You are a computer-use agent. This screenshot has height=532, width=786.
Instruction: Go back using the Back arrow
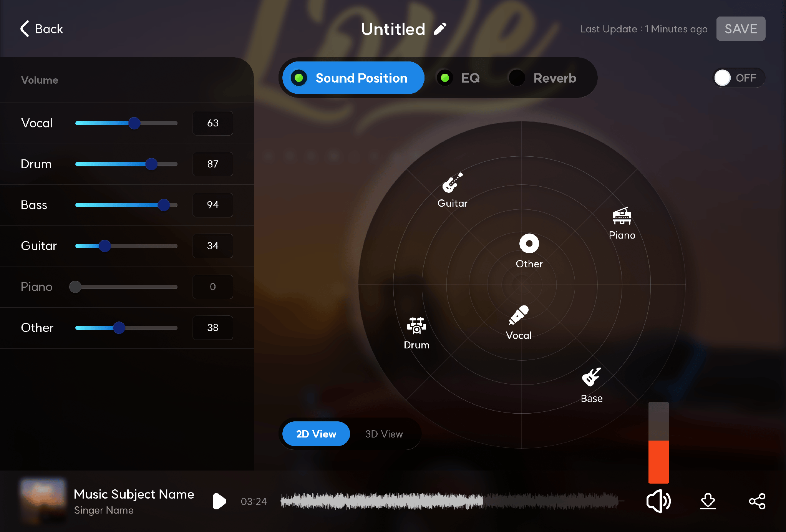[x=41, y=29]
